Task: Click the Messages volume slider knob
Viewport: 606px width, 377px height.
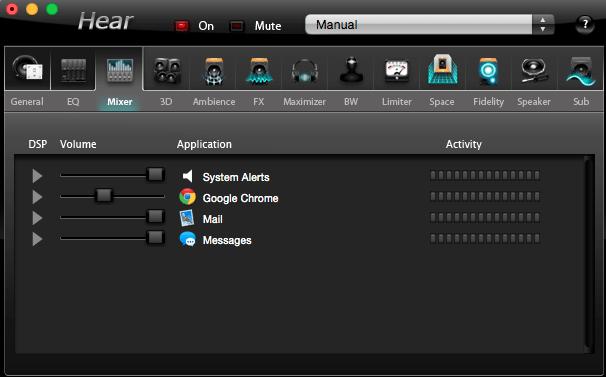Action: pos(155,237)
